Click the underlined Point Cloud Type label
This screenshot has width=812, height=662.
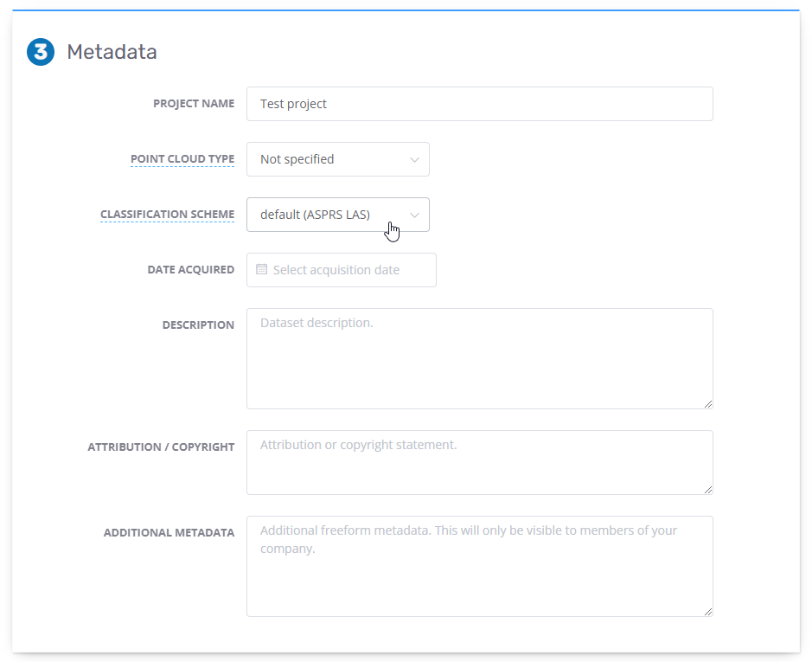(182, 159)
